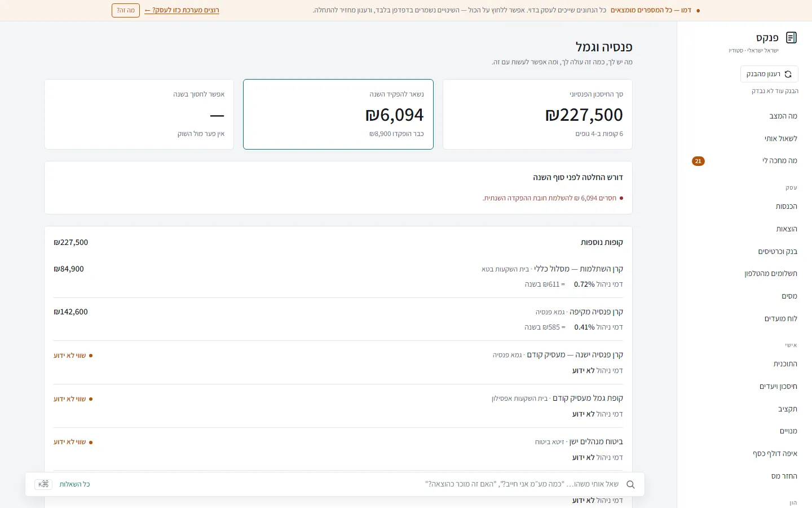Click the קרן פנסיה ישנה — מעסיק קודם row

(338, 362)
